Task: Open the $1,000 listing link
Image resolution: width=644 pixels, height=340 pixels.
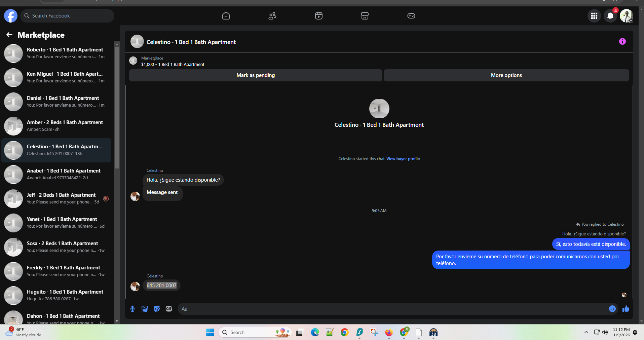Action: point(173,64)
